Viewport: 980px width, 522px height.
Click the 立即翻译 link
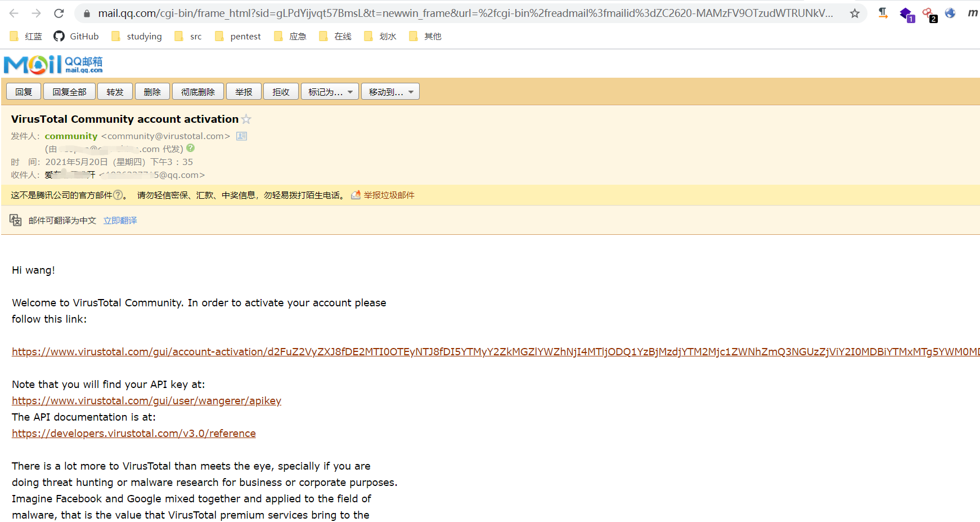point(120,220)
